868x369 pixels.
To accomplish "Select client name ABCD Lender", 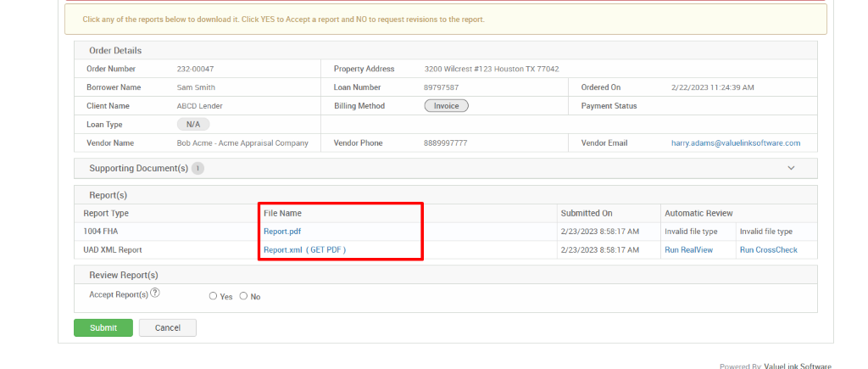I will tap(200, 106).
